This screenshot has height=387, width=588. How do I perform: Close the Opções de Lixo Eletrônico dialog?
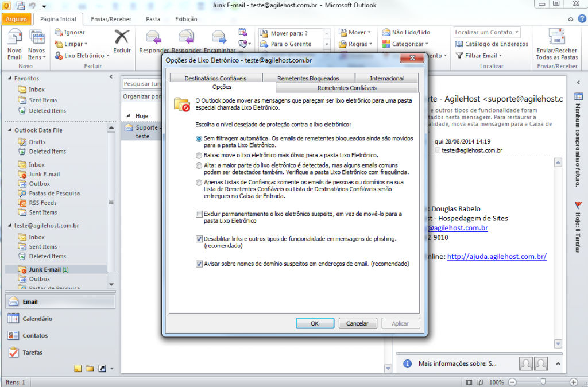pos(412,57)
